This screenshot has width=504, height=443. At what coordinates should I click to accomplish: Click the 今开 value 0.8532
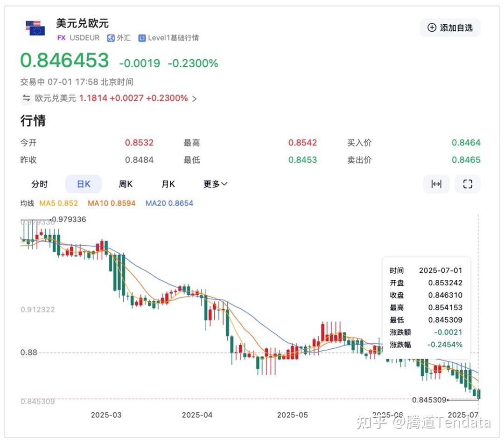(x=139, y=143)
